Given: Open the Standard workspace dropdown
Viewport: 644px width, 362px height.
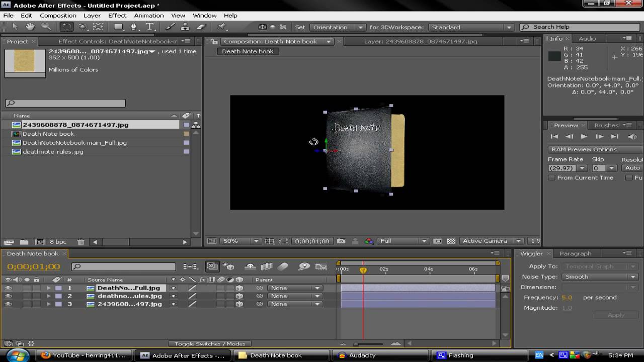Looking at the screenshot, I should click(471, 27).
